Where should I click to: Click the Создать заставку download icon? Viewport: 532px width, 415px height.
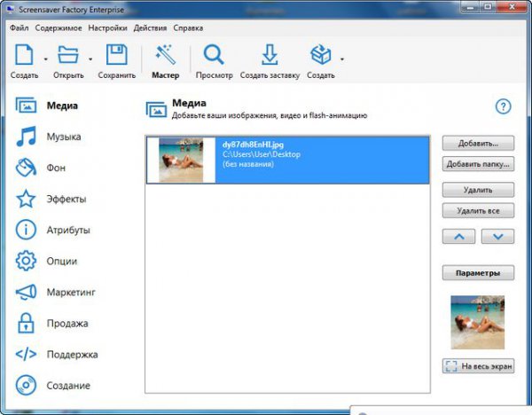[x=270, y=54]
